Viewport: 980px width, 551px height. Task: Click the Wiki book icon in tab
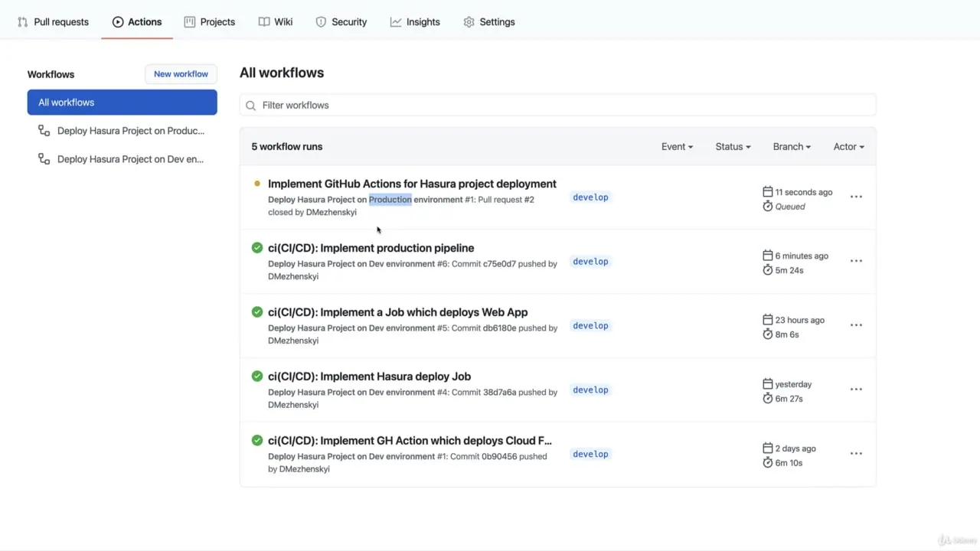pyautogui.click(x=264, y=22)
